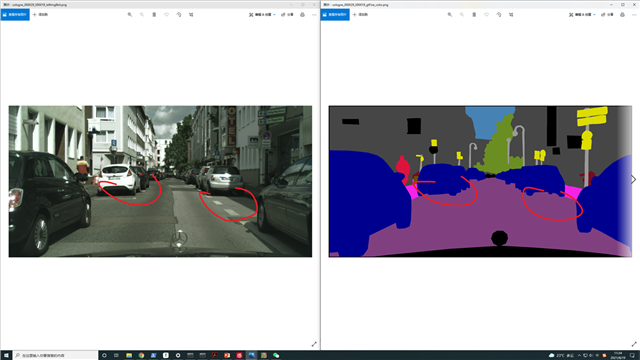Favorite the right gtFine_color photo with heart
The height and width of the screenshot is (360, 640).
pos(487,15)
